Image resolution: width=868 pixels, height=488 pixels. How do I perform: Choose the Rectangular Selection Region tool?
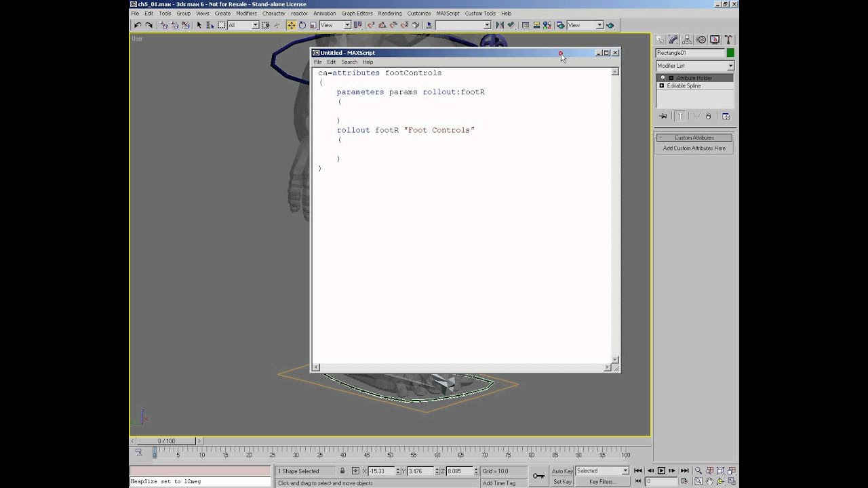[221, 25]
